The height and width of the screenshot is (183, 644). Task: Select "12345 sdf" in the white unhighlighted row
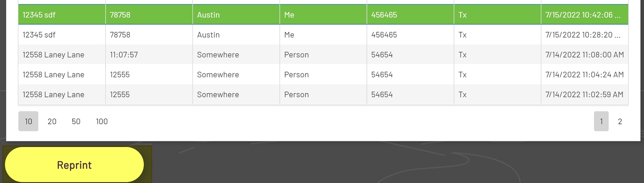[x=39, y=35]
